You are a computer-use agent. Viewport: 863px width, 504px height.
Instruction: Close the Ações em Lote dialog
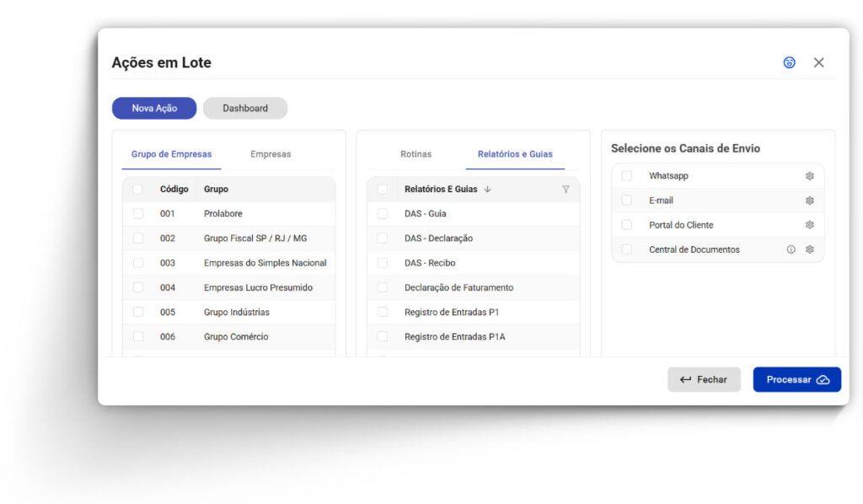818,62
